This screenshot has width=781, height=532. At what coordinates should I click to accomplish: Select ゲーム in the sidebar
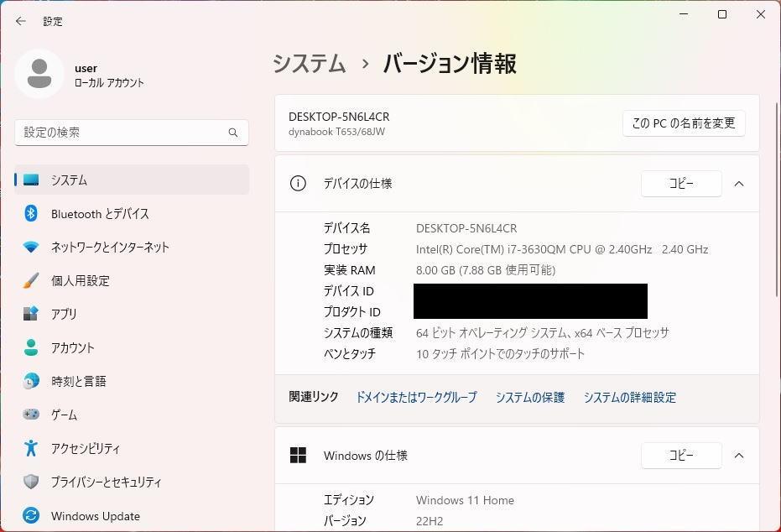click(x=132, y=415)
